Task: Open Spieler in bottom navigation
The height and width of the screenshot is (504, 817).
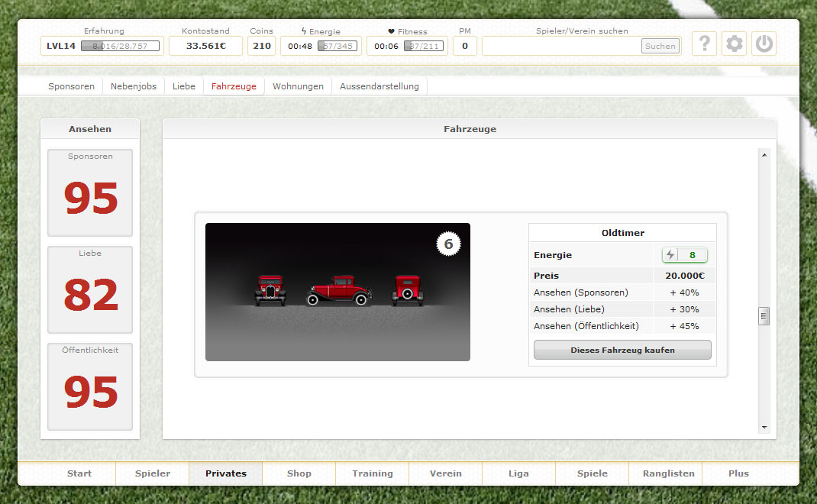Action: pyautogui.click(x=153, y=473)
